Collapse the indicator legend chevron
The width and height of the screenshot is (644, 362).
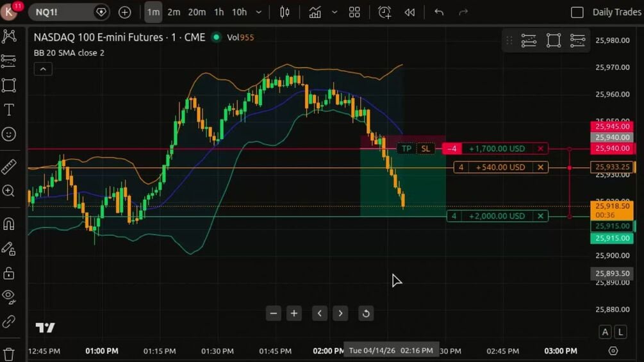tap(43, 69)
